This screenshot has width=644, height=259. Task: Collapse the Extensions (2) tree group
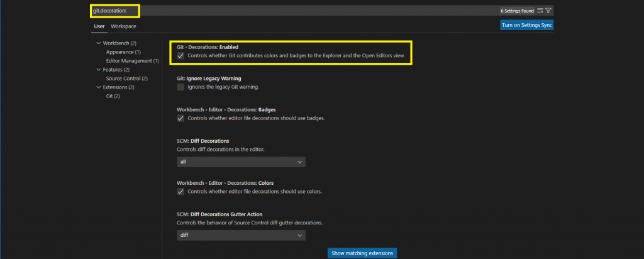tap(116, 87)
